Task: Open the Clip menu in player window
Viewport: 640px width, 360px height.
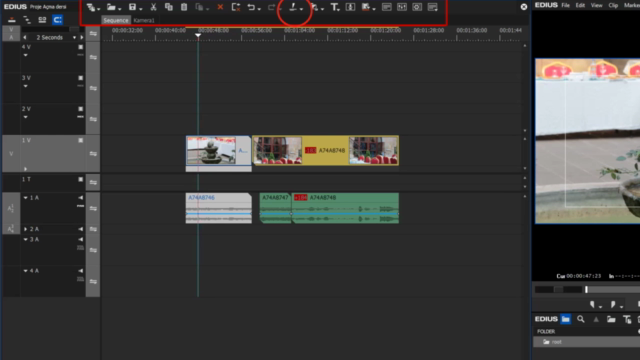Action: (613, 5)
